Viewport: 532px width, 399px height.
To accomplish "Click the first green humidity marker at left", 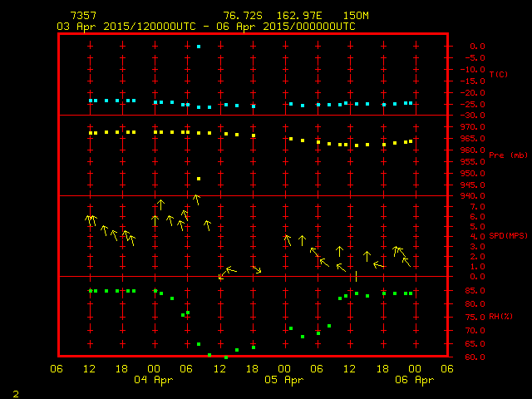I will coord(91,291).
